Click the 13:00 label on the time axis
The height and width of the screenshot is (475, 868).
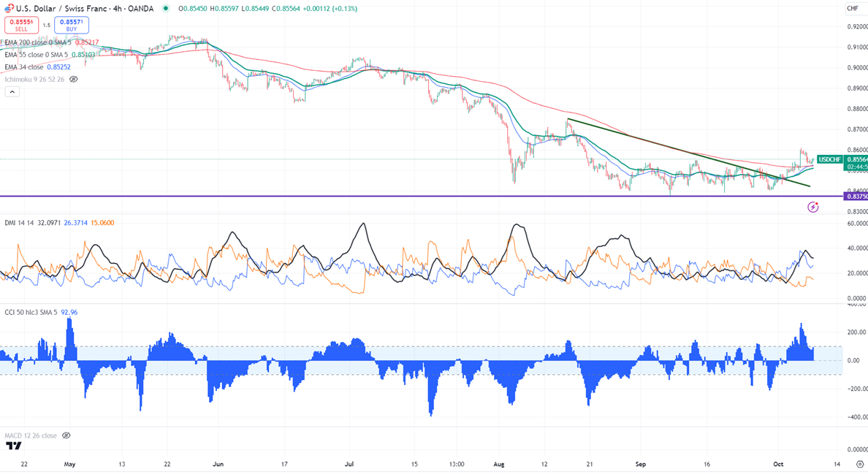click(457, 464)
